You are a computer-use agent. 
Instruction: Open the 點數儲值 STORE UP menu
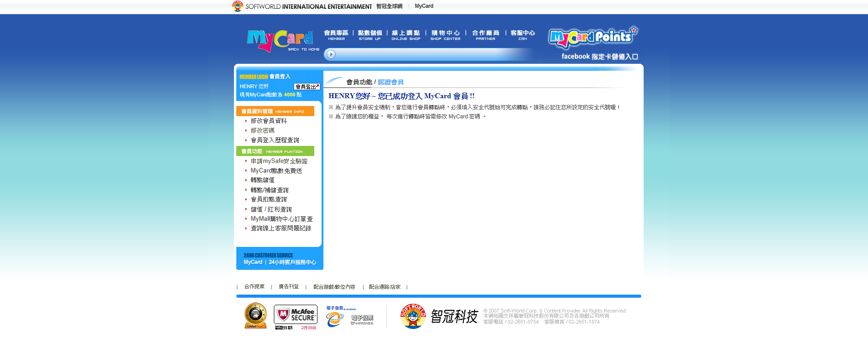click(370, 35)
